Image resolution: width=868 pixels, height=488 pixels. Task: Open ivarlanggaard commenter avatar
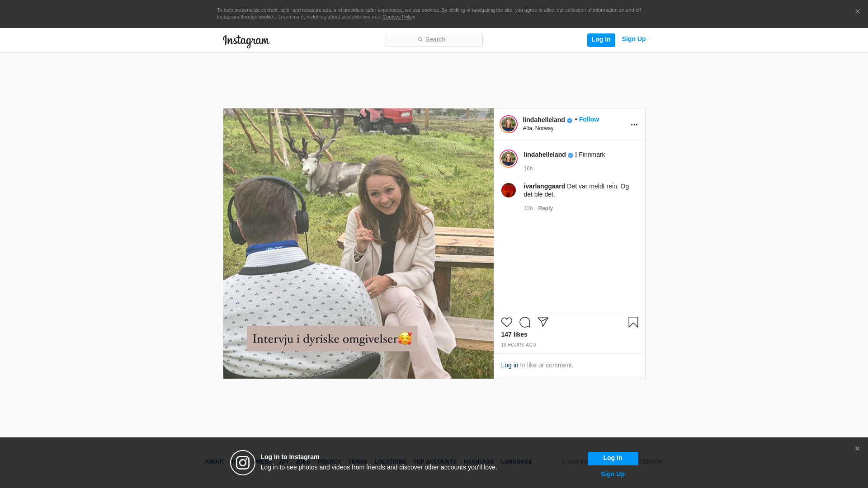(x=508, y=190)
